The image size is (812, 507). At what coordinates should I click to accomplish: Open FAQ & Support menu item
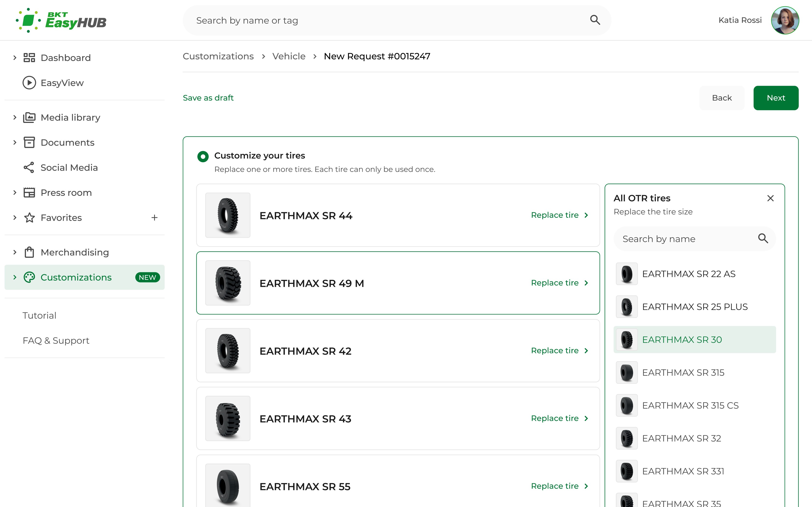click(56, 340)
